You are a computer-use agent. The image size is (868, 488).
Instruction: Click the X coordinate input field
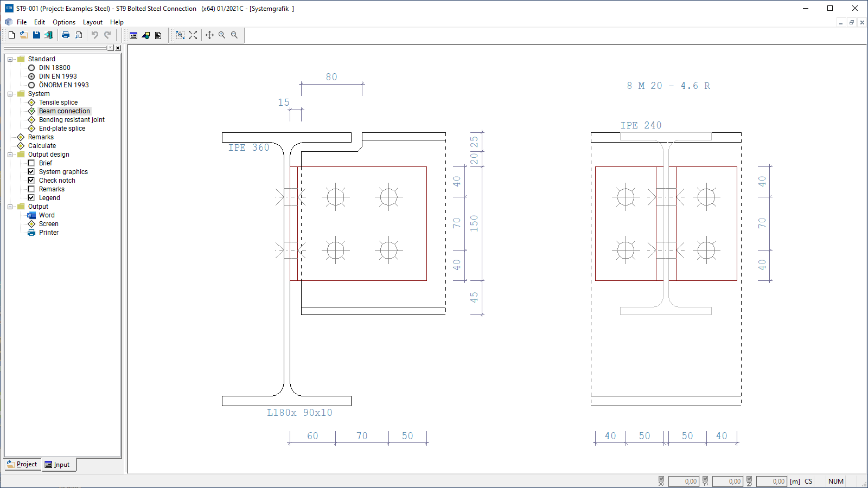tap(683, 481)
